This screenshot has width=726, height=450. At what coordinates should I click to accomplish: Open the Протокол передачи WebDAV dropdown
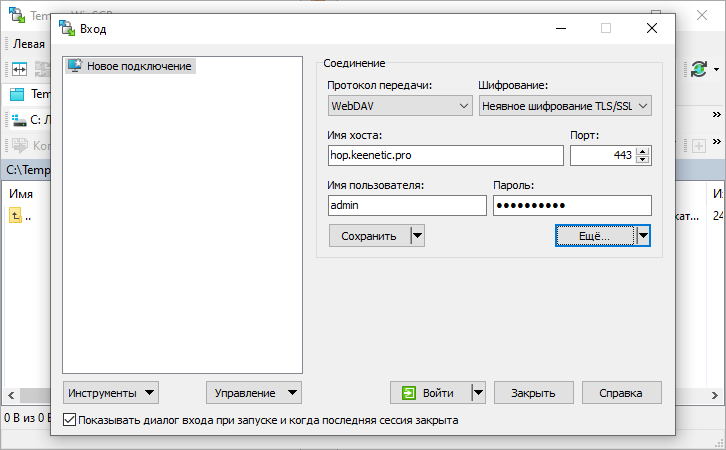pyautogui.click(x=400, y=105)
